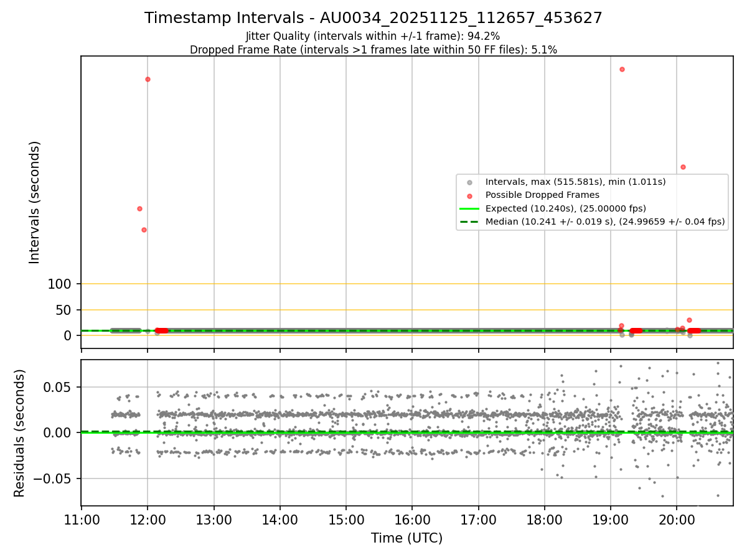Click legend entry 'Median (10.241 +/- 0.019 s)'

(x=605, y=222)
